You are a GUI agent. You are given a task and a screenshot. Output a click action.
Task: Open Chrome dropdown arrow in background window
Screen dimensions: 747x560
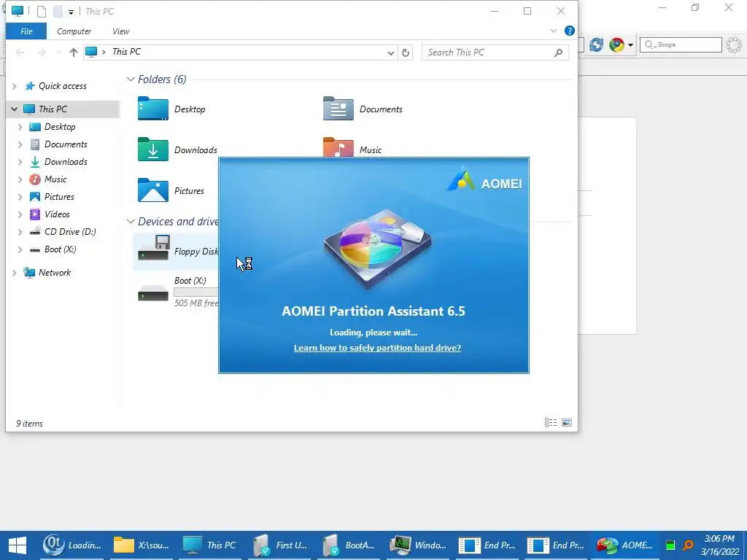(631, 44)
